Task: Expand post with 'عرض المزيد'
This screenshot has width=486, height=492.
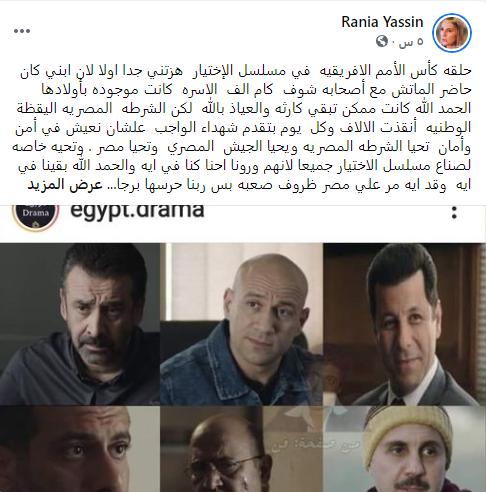Action: coord(65,184)
